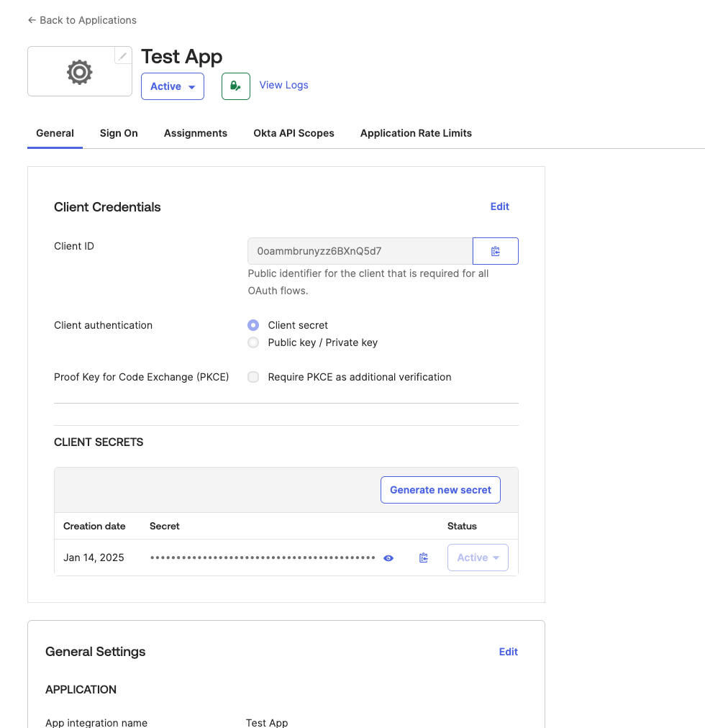Screen dimensions: 705x728
Task: Click the Status column header
Action: (462, 526)
